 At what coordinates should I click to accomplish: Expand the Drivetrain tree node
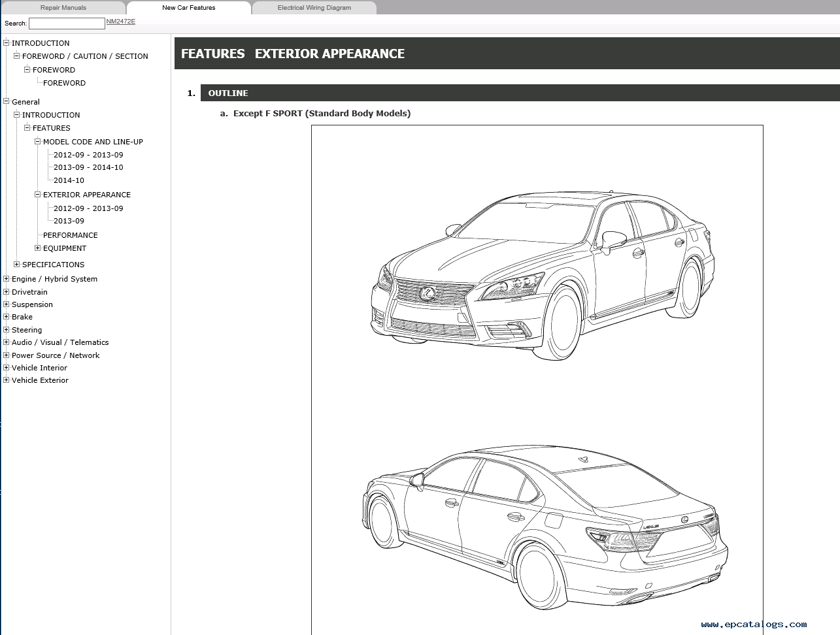tap(7, 291)
